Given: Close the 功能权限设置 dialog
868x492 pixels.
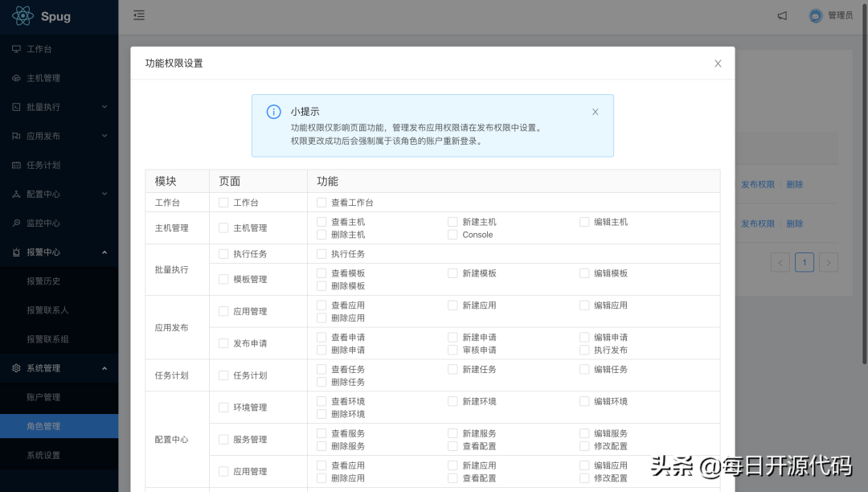Looking at the screenshot, I should (718, 64).
